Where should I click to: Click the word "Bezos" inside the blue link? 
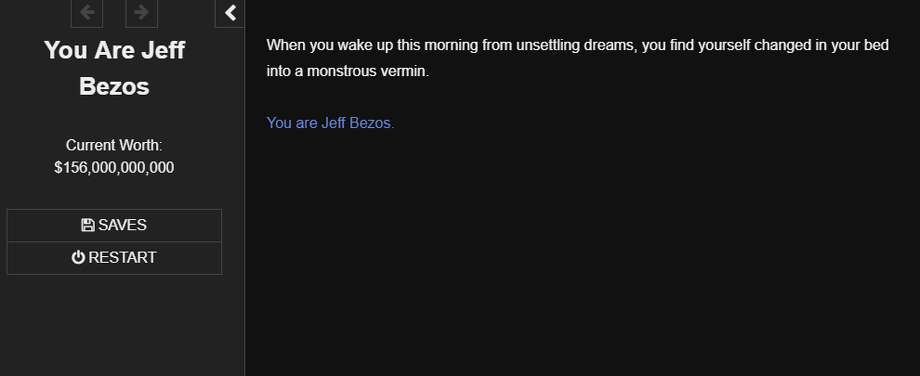point(371,123)
